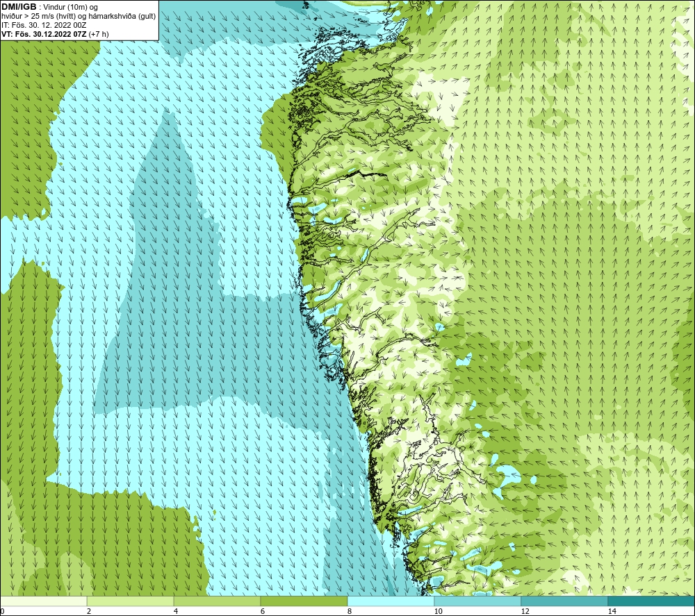Screen dimensions: 695x616
Task: Click the legend label '8'
Action: click(350, 611)
